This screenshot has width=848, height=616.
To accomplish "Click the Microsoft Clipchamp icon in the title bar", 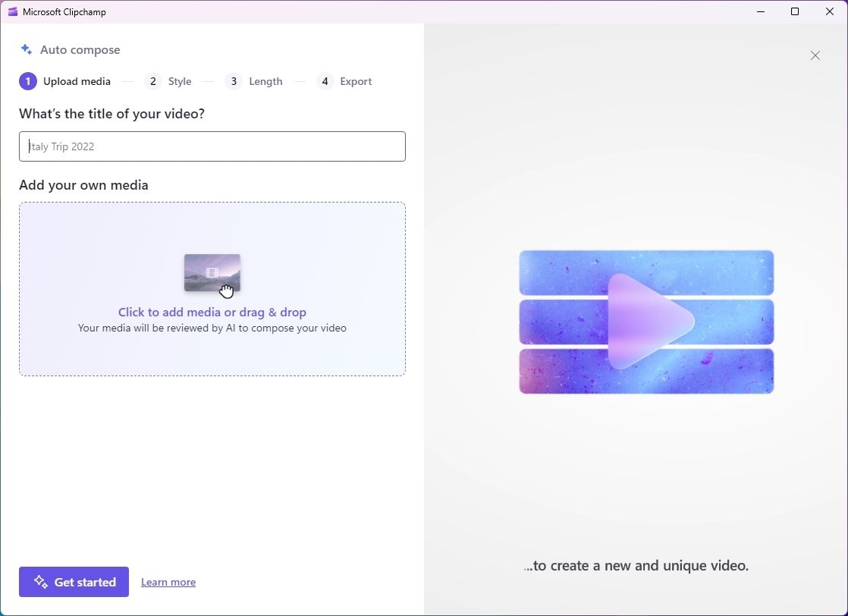I will tap(12, 11).
